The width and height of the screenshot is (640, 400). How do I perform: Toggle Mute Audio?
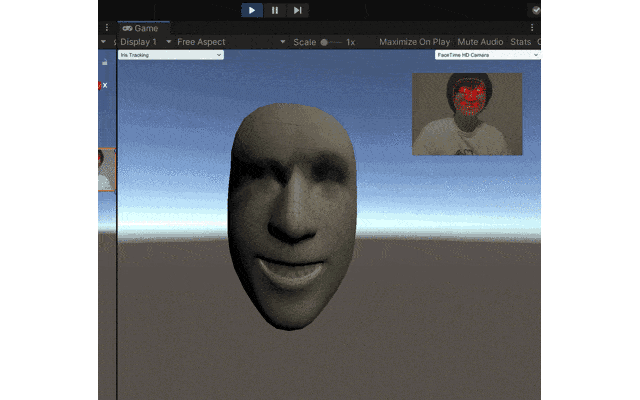tap(480, 42)
